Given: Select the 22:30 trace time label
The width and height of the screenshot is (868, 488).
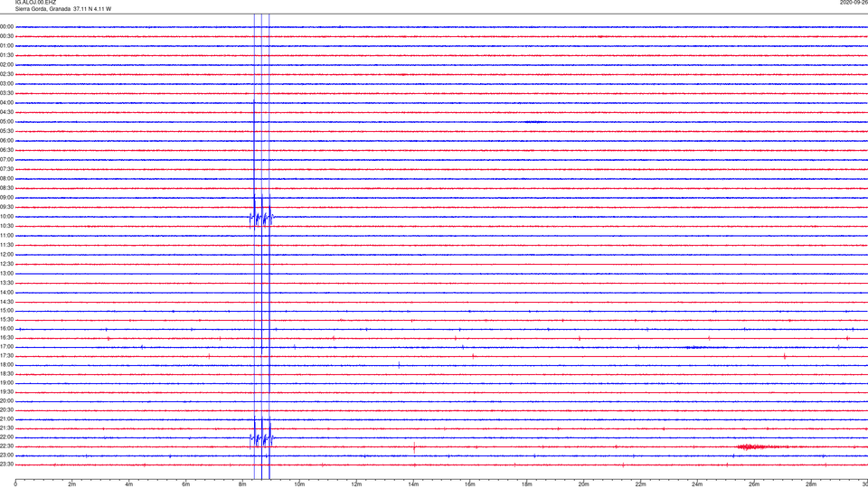Looking at the screenshot, I should 7,446.
